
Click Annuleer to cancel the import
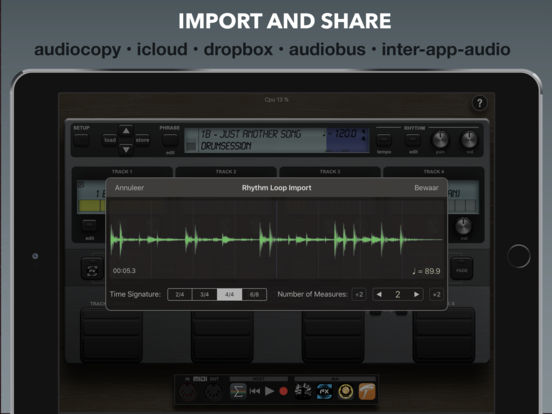[x=129, y=188]
